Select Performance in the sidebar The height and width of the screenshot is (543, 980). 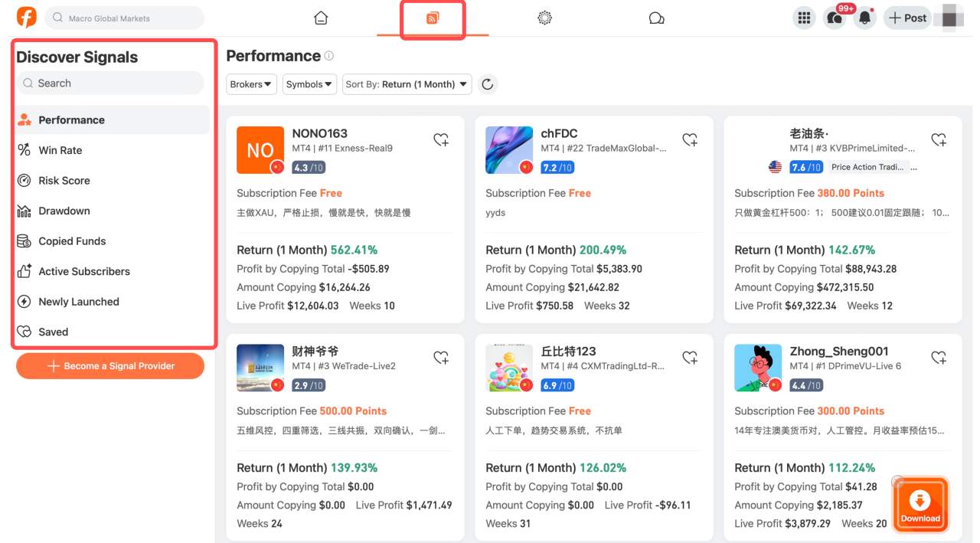[x=113, y=120]
